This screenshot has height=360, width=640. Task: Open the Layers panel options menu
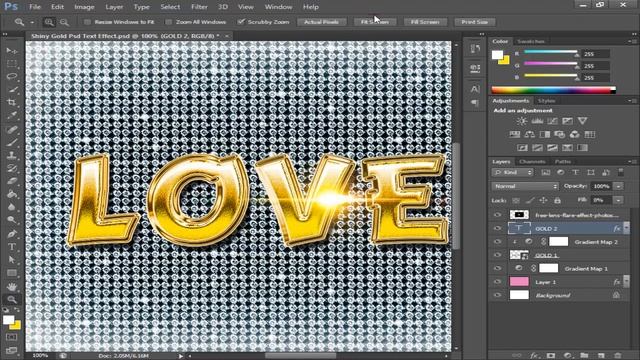pyautogui.click(x=632, y=162)
